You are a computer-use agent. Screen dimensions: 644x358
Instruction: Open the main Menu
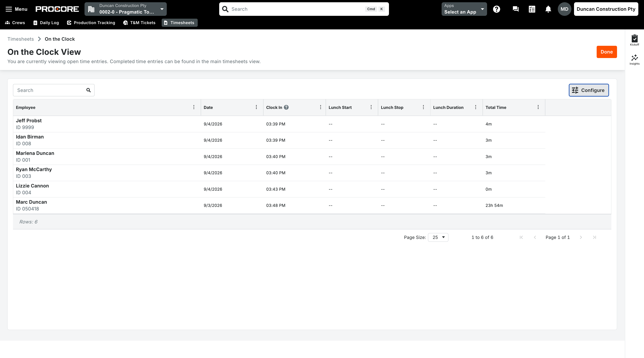16,9
